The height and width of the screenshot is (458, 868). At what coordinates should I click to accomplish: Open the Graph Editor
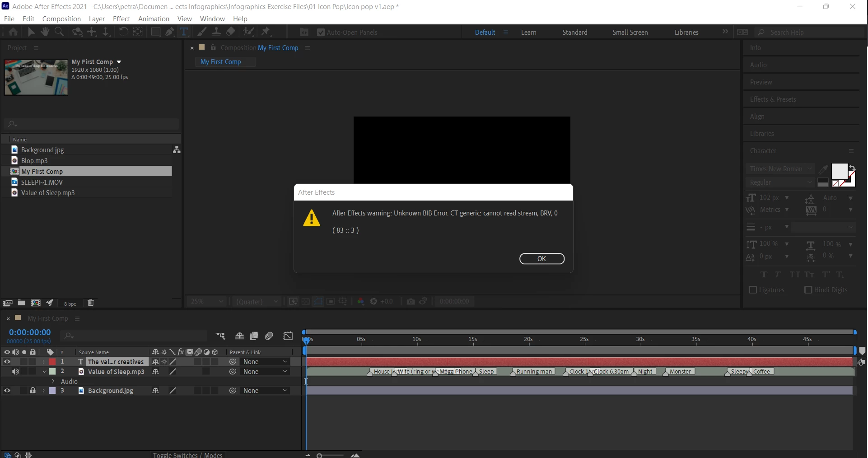pos(288,336)
